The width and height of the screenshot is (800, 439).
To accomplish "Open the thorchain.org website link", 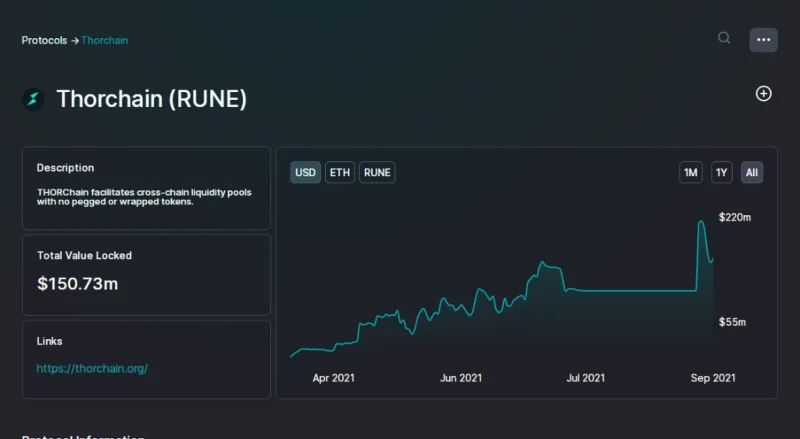I will pyautogui.click(x=92, y=369).
